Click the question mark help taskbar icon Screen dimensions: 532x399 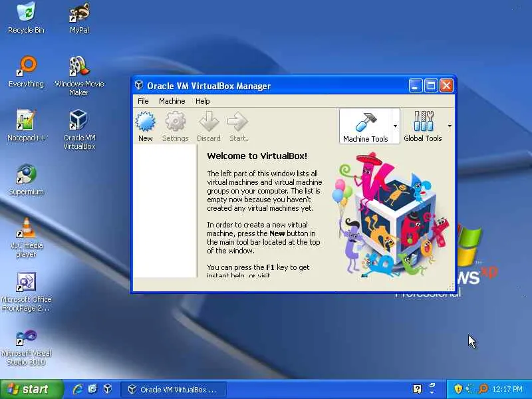click(417, 389)
